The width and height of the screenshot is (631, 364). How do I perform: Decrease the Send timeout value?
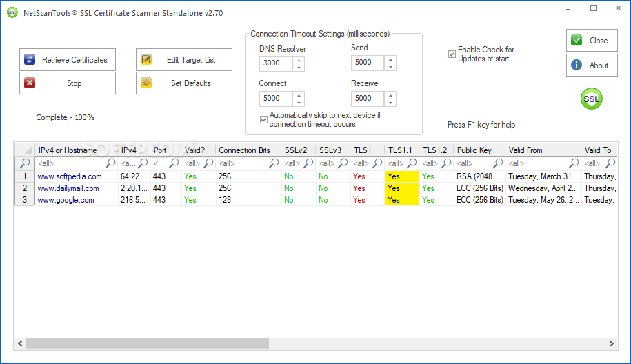click(x=390, y=67)
